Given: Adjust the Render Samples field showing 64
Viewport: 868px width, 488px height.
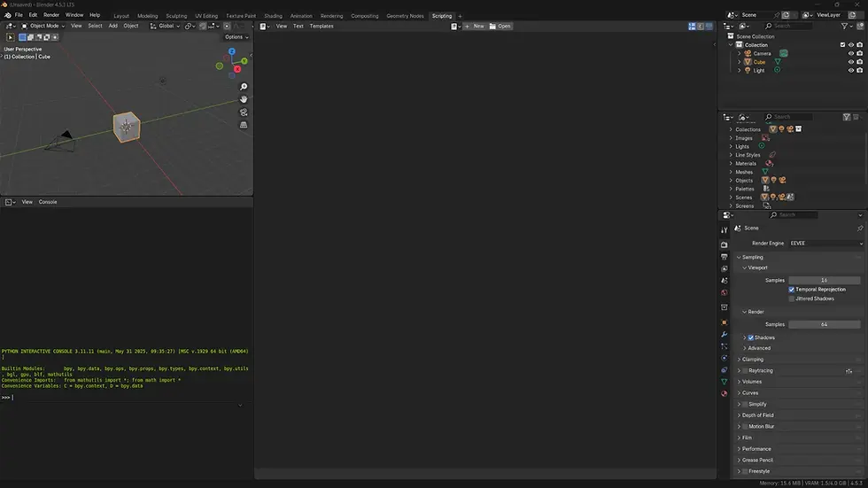Looking at the screenshot, I should 825,325.
